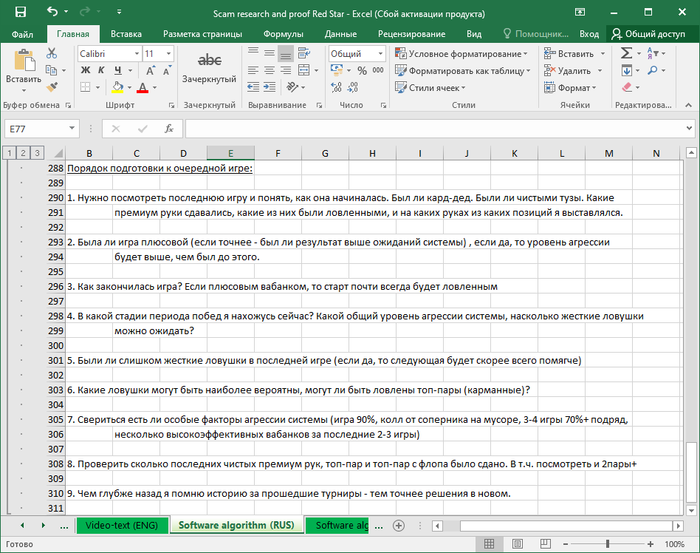
Task: Cut selection with the scissors icon
Action: pyautogui.click(x=52, y=54)
